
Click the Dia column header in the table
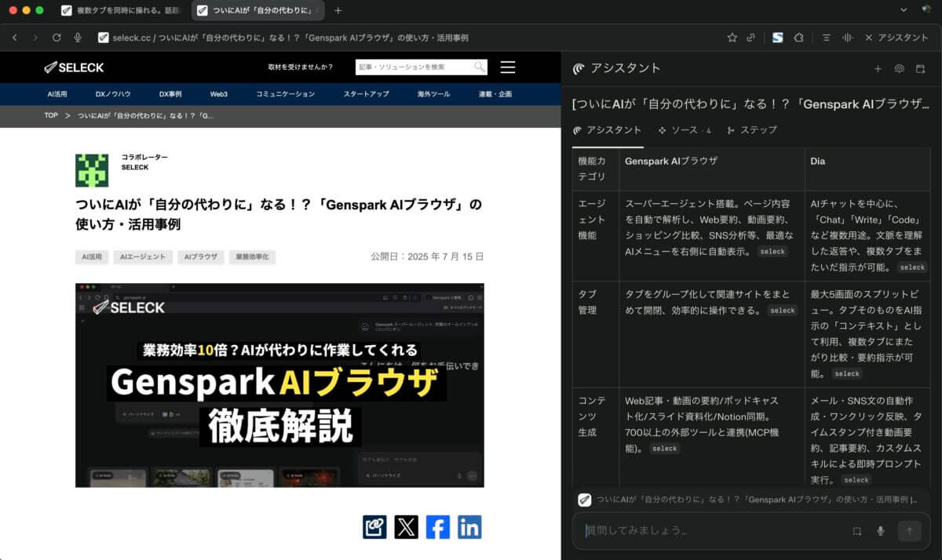[x=818, y=161]
